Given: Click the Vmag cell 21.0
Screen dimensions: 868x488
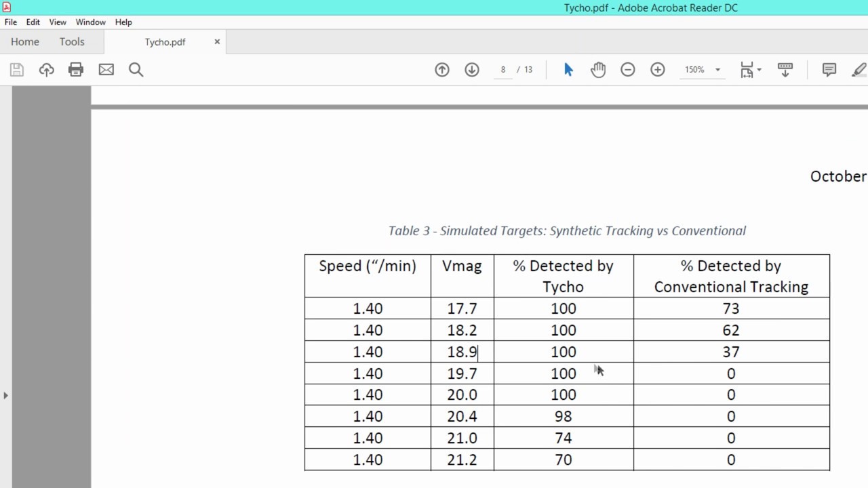Looking at the screenshot, I should tap(462, 438).
